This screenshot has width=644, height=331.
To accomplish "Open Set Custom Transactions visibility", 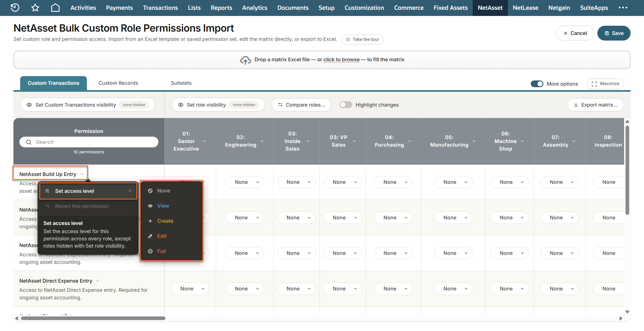I will click(x=87, y=105).
